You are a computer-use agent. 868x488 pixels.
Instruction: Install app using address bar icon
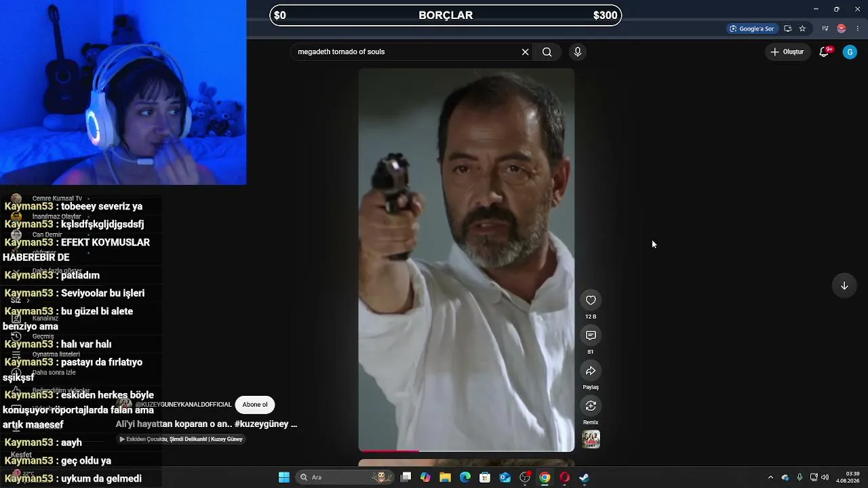click(788, 28)
